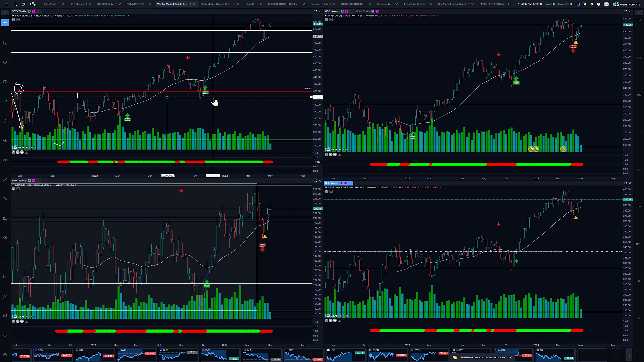Image resolution: width=644 pixels, height=362 pixels.
Task: Add a new workspace tab with plus
Action: pos(508,4)
